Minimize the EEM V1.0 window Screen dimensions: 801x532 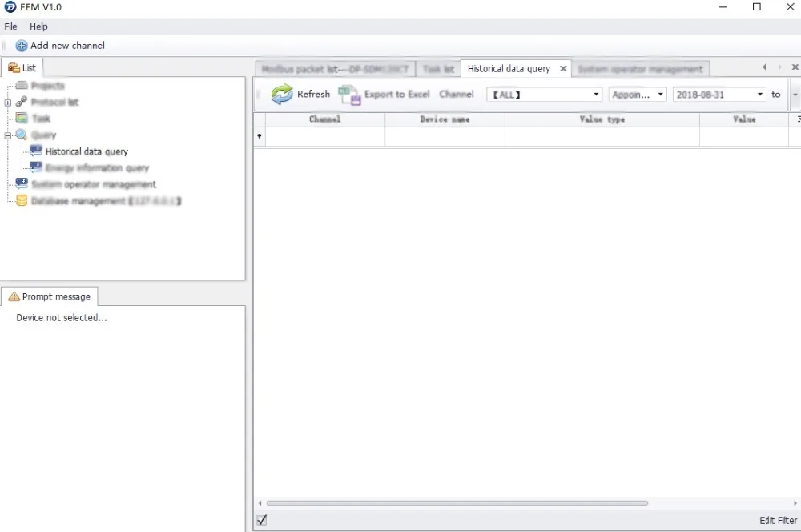[723, 7]
